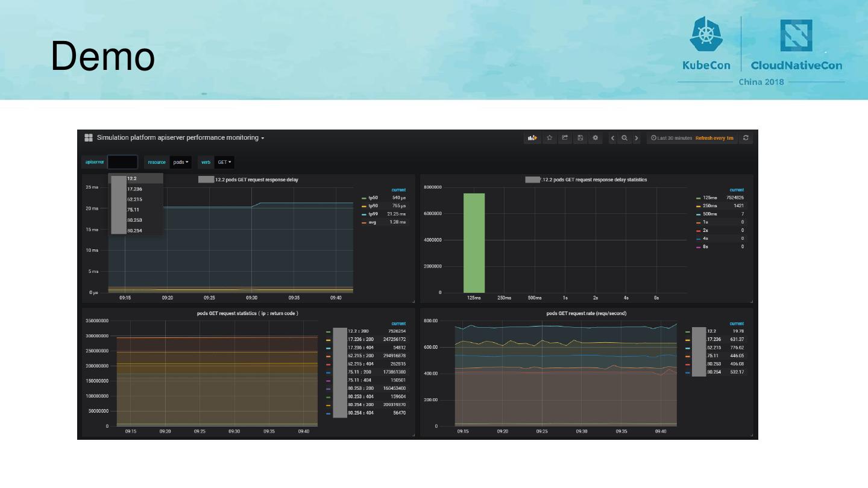Toggle the 125ms series in legend
This screenshot has height=488, width=868.
[709, 198]
